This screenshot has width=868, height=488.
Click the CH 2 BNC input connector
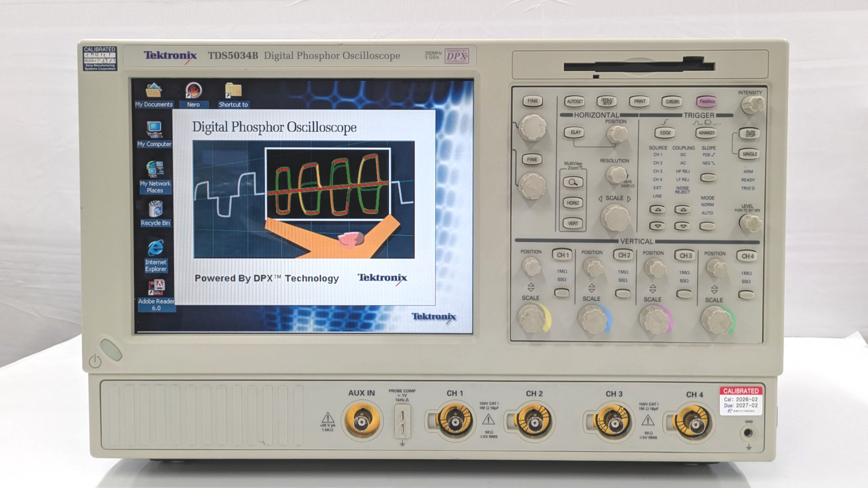coord(534,422)
